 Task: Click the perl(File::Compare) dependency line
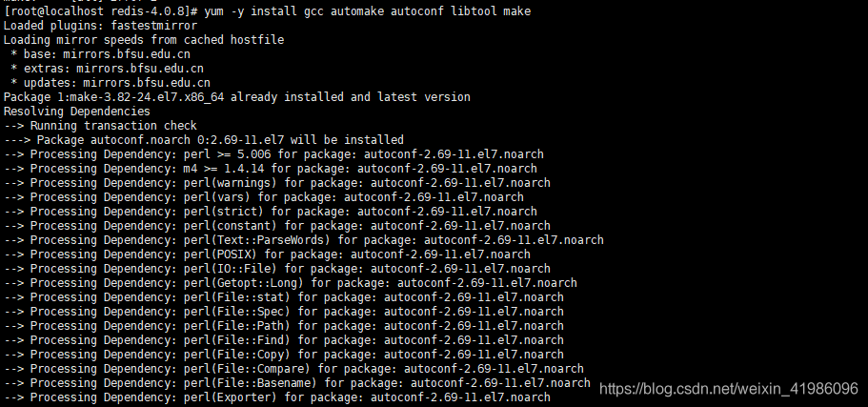293,369
